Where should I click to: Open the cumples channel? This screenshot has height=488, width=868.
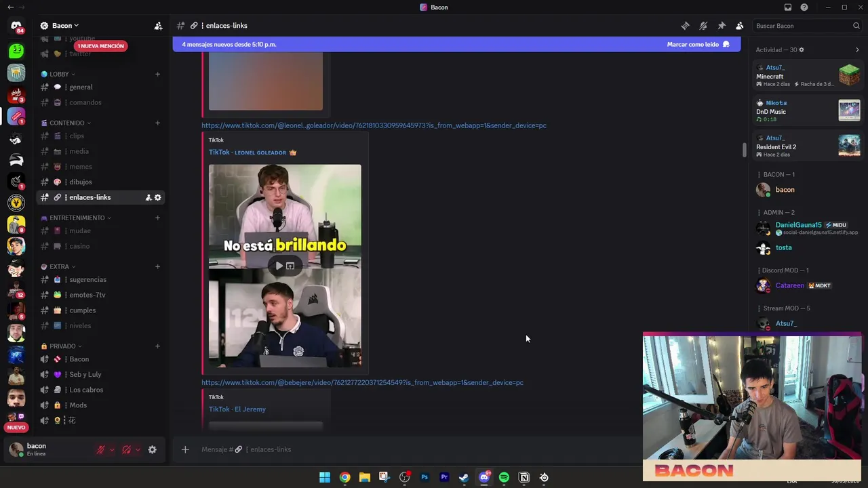(x=100, y=310)
